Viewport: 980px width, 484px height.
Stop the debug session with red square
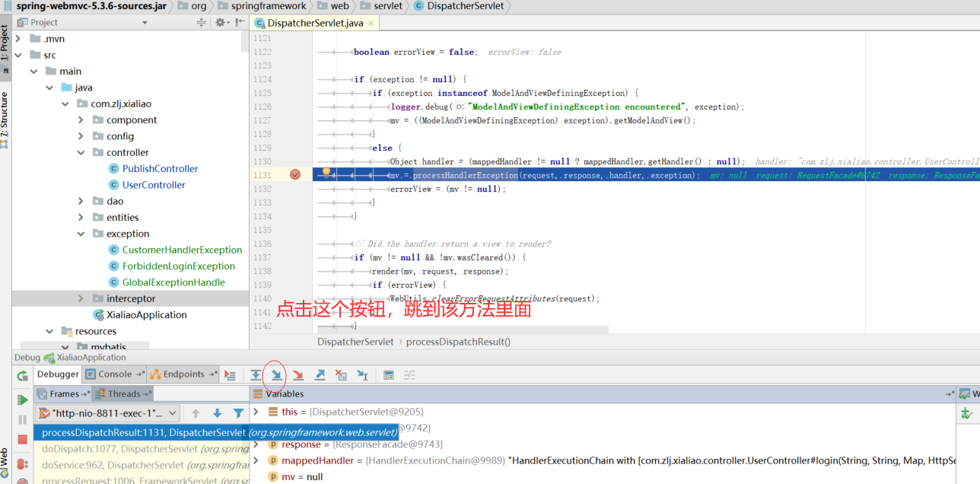coord(22,439)
